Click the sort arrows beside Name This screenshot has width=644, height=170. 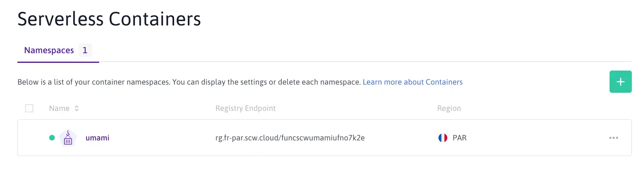[77, 108]
